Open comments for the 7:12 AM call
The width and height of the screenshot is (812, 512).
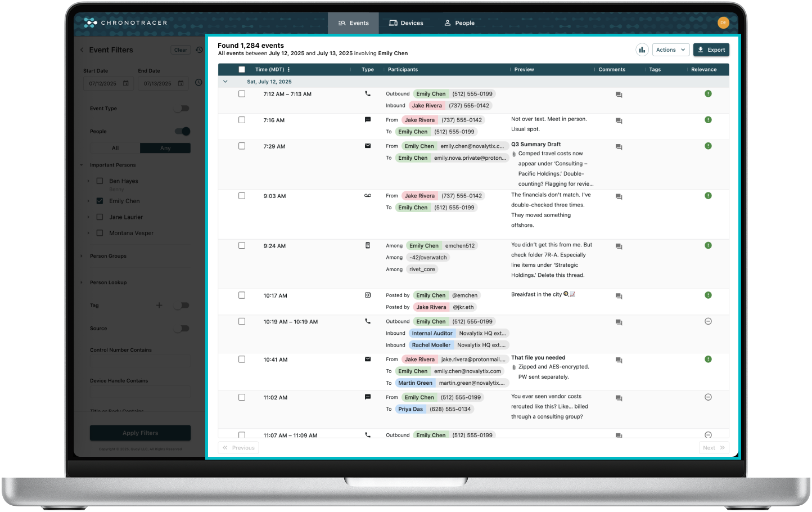pos(619,95)
